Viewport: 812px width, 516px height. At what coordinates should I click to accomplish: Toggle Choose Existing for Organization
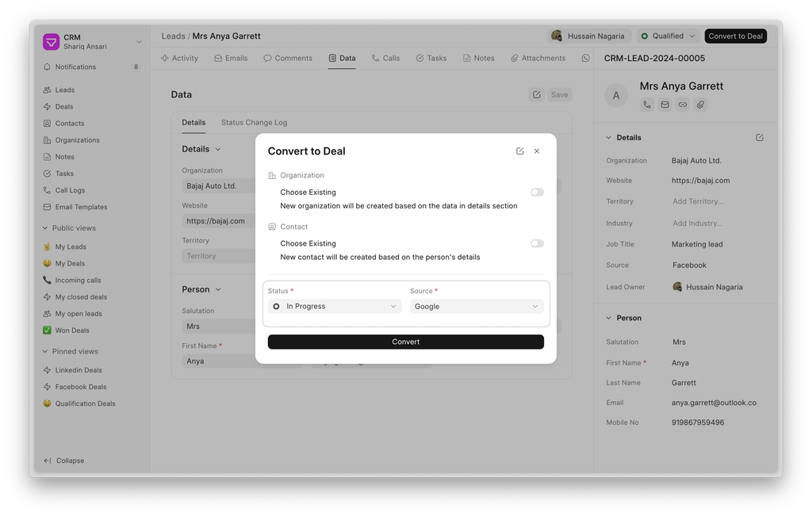[537, 193]
